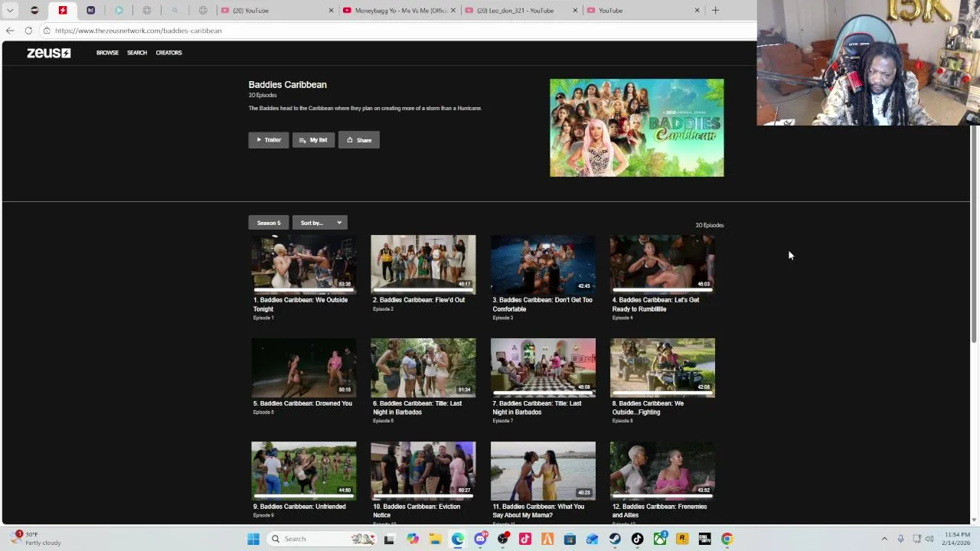Open episode 7 Last Night in Barbados thumbnail

click(543, 367)
